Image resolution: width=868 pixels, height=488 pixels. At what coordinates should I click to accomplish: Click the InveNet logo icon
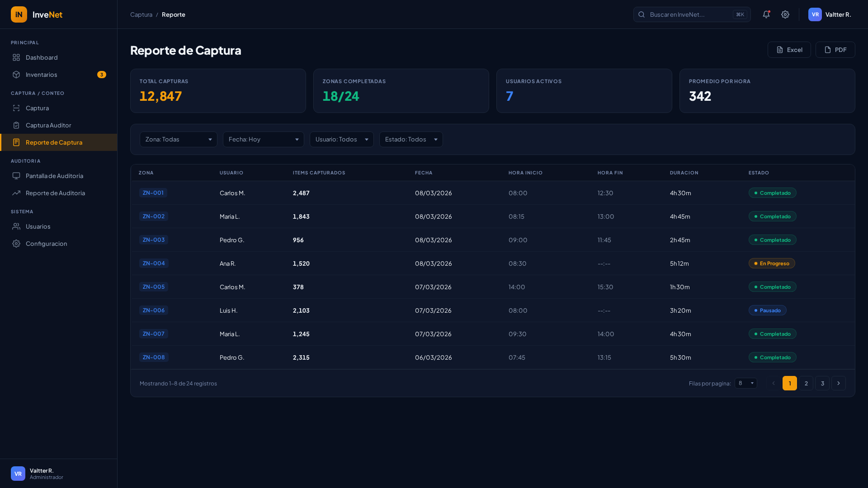[19, 14]
